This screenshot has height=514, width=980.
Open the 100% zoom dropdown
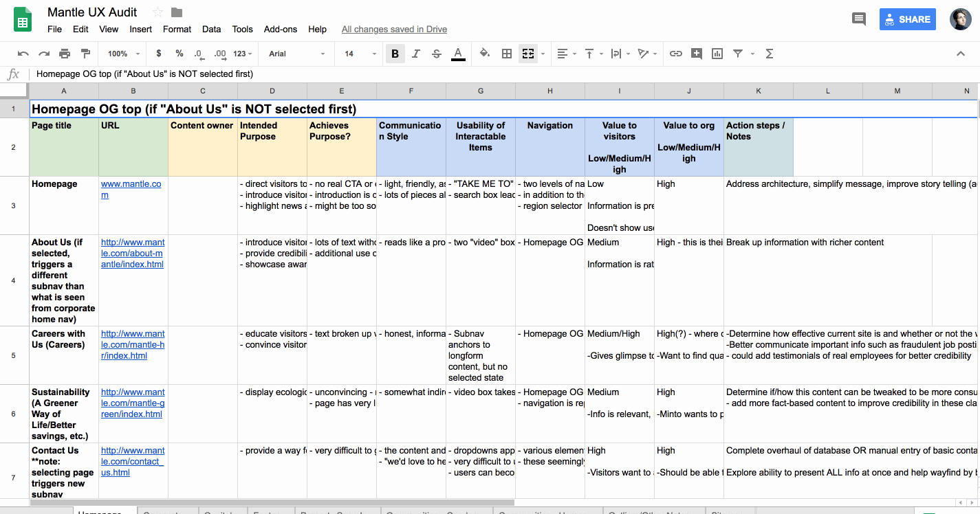tap(124, 54)
